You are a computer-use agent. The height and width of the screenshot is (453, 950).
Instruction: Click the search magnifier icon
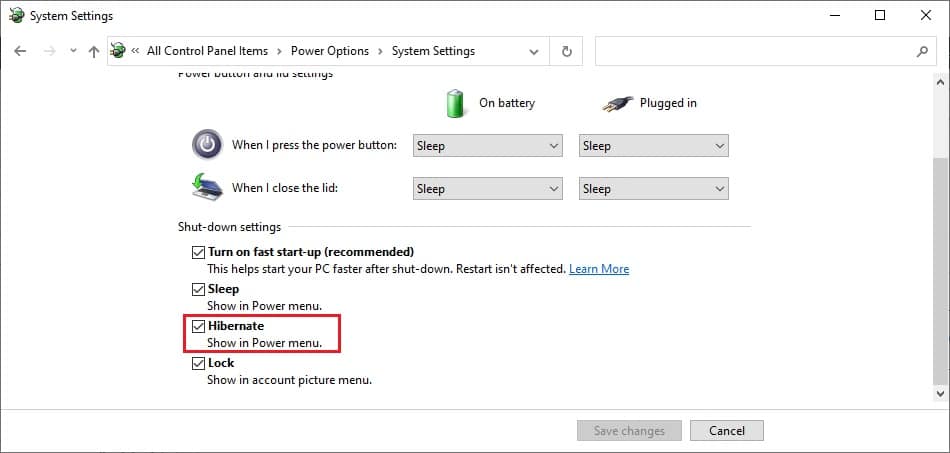921,51
